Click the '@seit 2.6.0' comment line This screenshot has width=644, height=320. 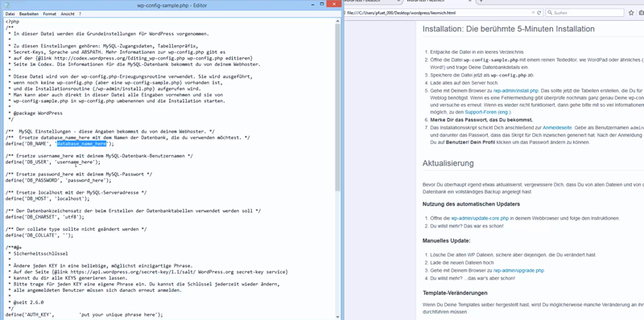[x=27, y=302]
